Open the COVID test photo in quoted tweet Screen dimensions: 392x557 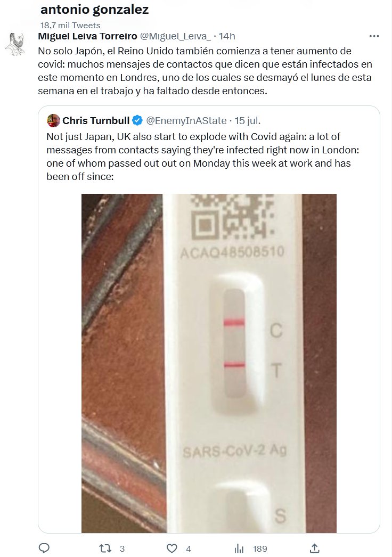pos(209,362)
